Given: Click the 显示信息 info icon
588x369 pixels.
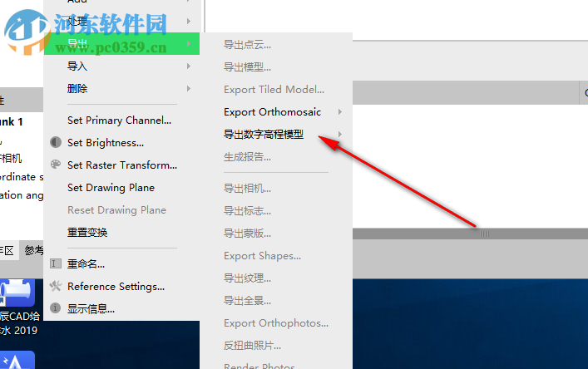Looking at the screenshot, I should tap(56, 308).
